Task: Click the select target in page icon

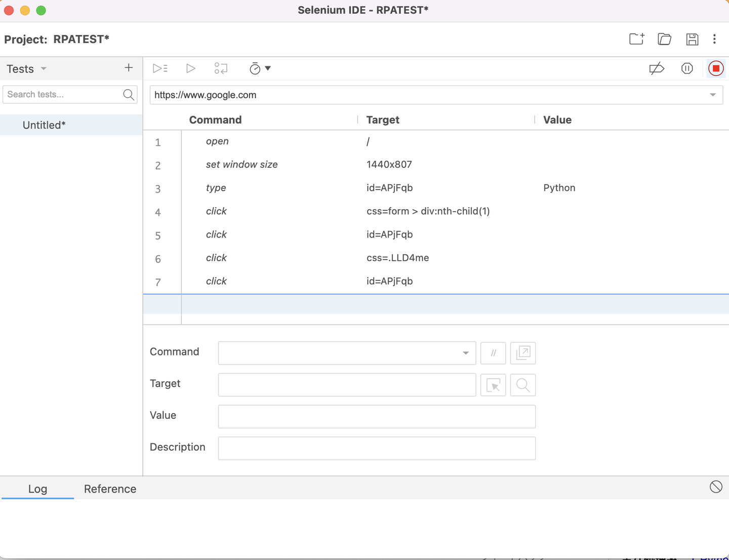Action: coord(493,385)
